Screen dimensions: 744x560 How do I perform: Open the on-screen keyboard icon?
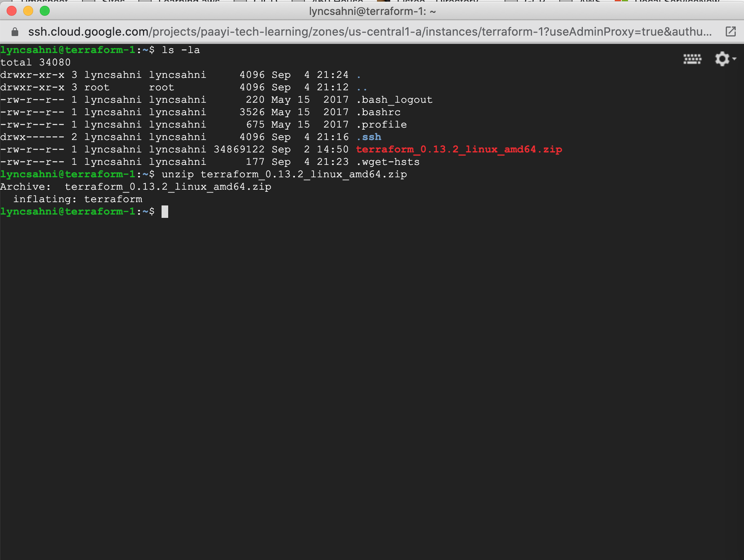click(692, 59)
